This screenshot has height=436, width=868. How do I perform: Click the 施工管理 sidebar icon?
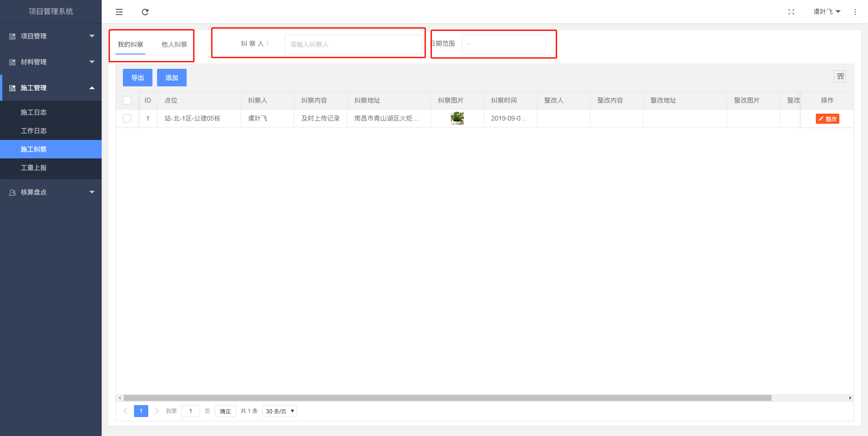[12, 88]
